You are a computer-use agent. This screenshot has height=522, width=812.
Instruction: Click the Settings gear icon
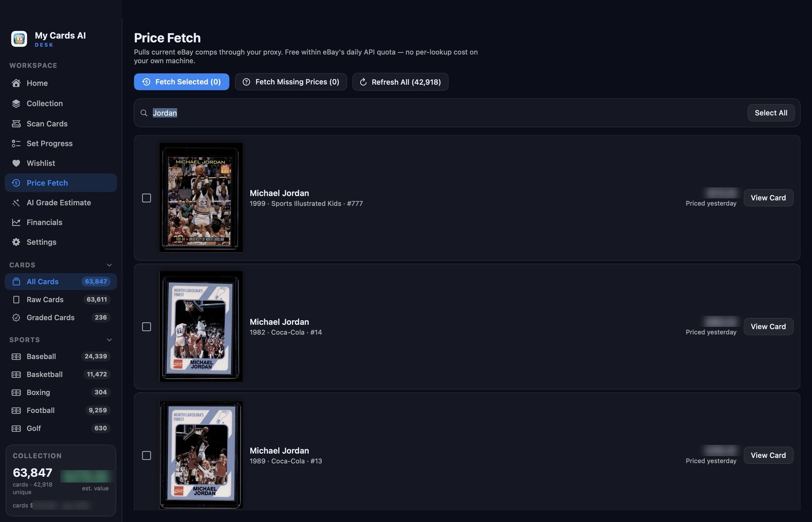tap(16, 242)
